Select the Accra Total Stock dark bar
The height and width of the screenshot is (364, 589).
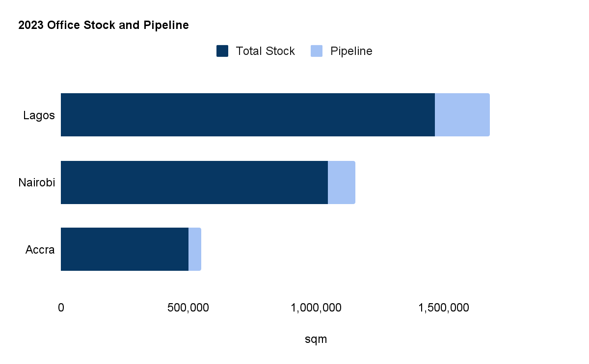coord(125,249)
